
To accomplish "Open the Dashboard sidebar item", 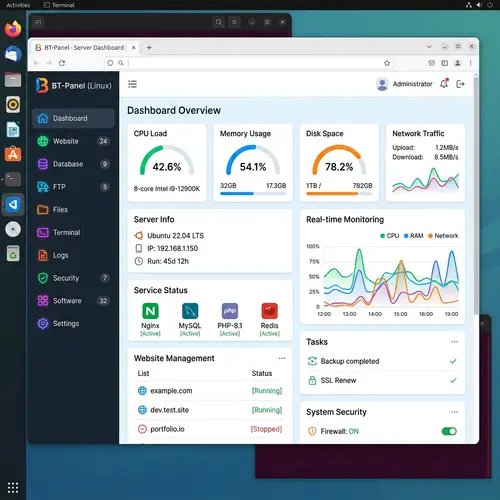I will [x=73, y=118].
